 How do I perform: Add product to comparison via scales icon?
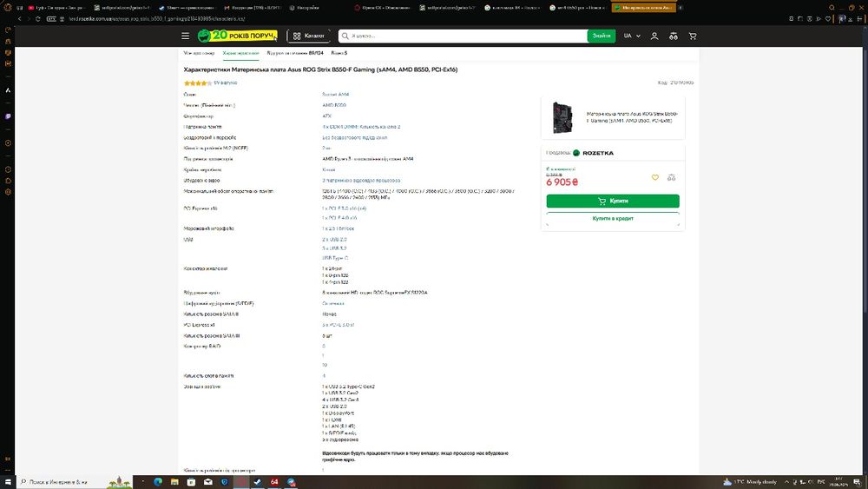(x=672, y=178)
